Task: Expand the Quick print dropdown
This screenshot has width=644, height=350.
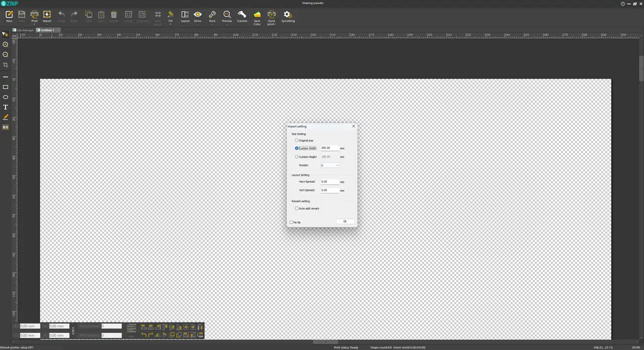Action: [275, 24]
